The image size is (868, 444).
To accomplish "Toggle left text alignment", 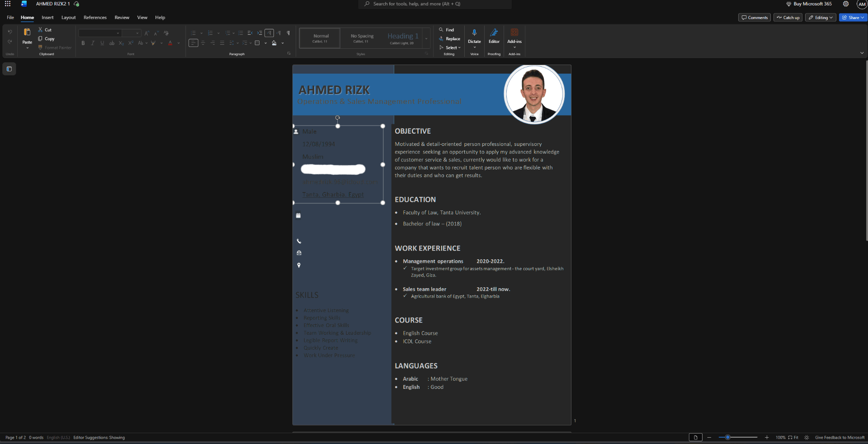I will (193, 43).
